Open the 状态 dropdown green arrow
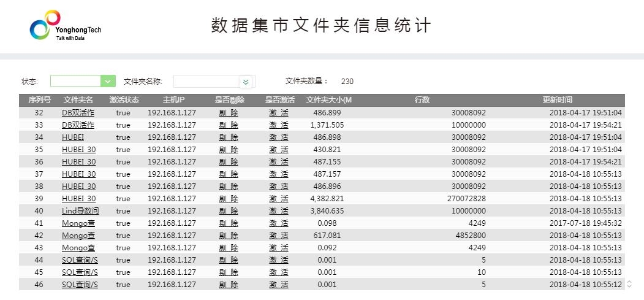Viewport: 644px width, 300px height. 108,81
